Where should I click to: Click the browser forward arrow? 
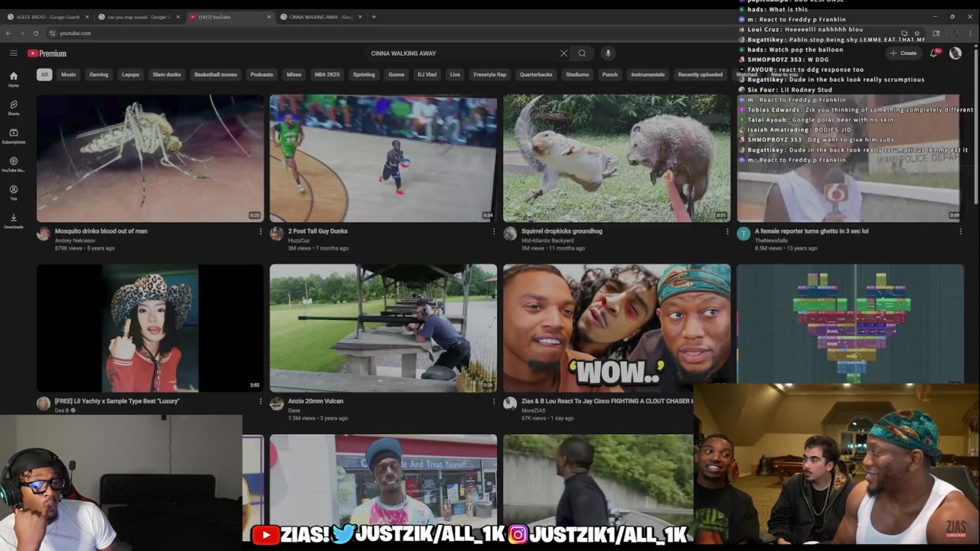[21, 33]
